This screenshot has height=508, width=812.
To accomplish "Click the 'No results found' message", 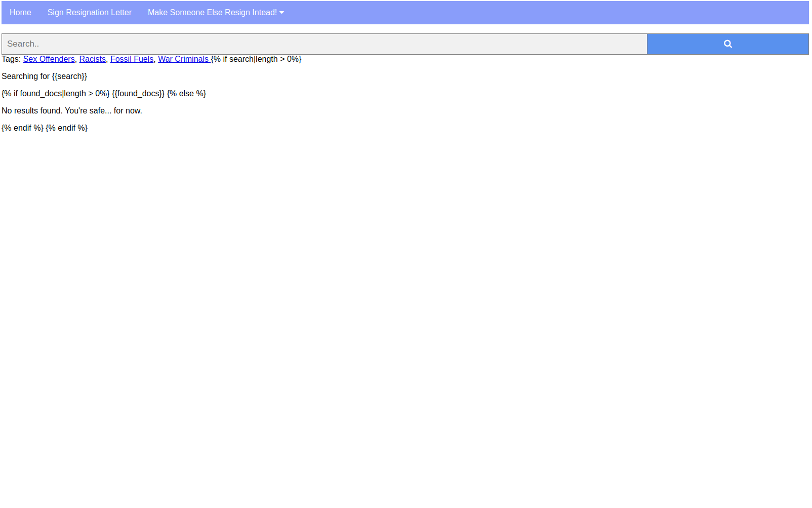I will pyautogui.click(x=72, y=111).
